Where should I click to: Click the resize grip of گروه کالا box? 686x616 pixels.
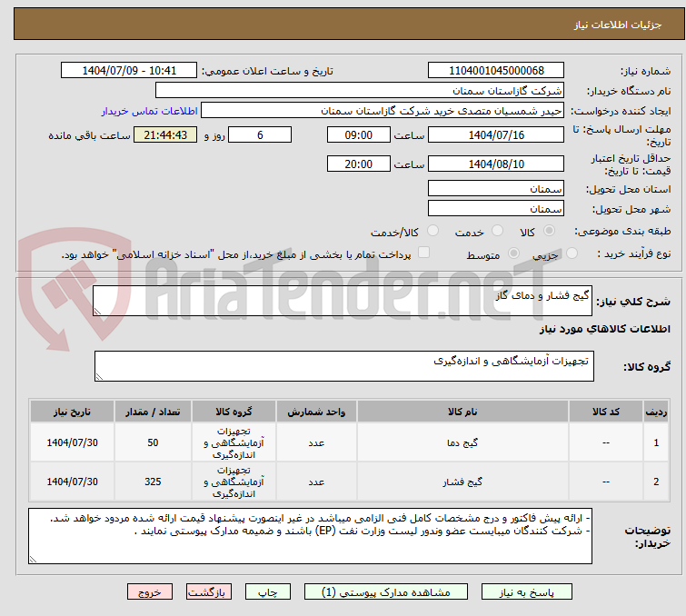[x=99, y=376]
